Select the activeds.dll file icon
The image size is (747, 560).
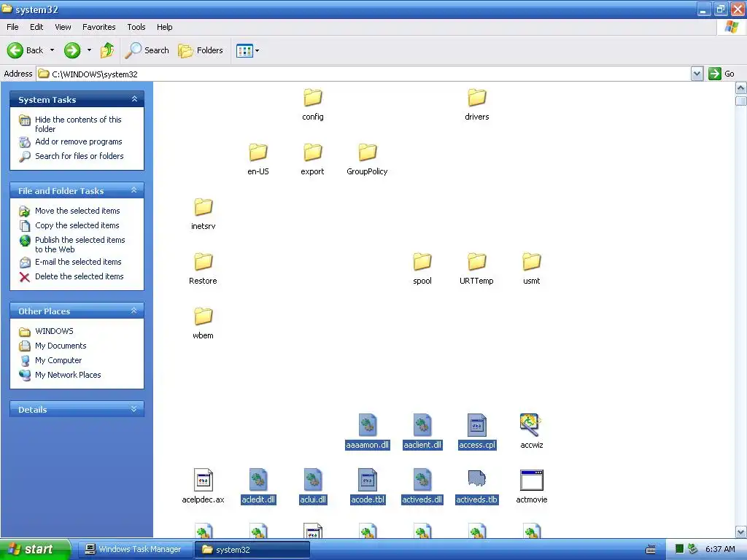pos(422,480)
